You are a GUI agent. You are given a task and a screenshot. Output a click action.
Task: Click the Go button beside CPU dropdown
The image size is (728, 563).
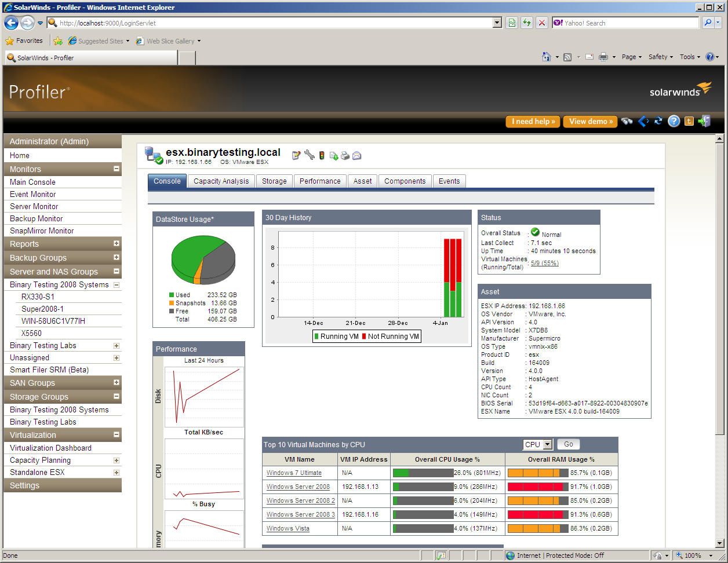coord(569,445)
